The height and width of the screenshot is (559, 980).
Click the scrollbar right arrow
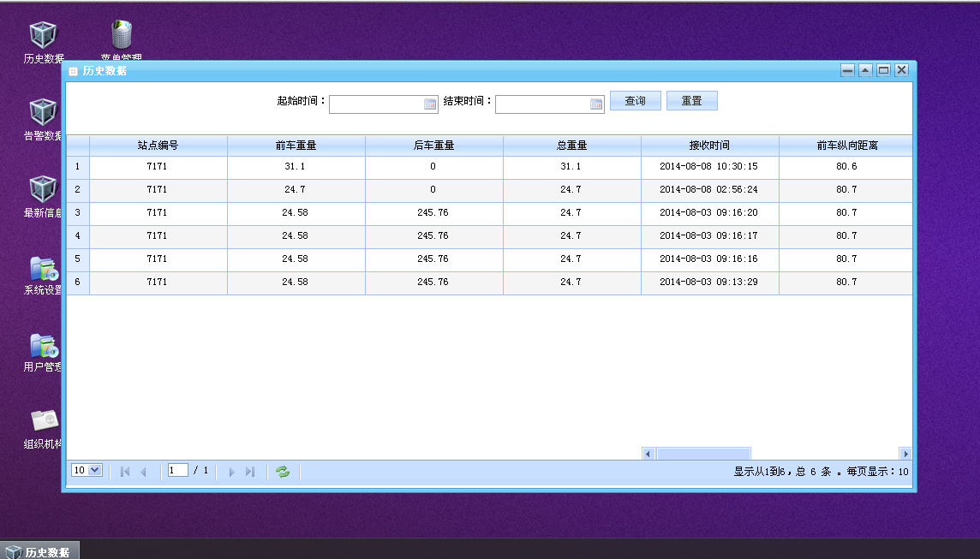pyautogui.click(x=905, y=454)
